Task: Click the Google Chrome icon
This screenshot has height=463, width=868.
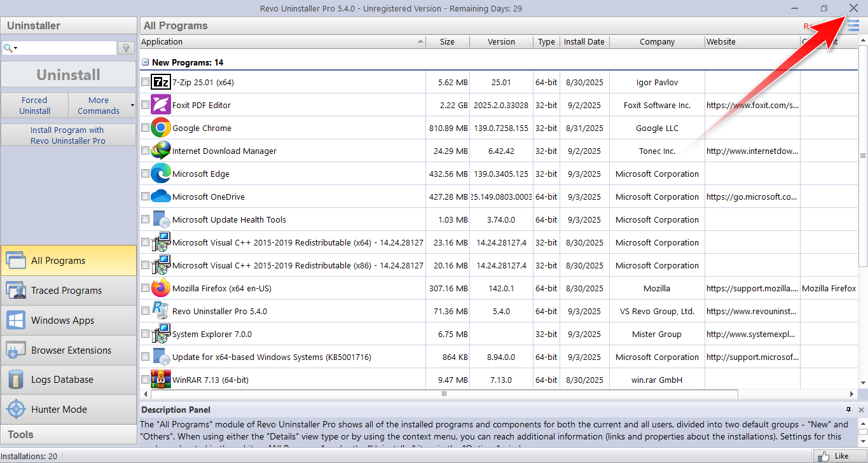Action: (x=161, y=128)
